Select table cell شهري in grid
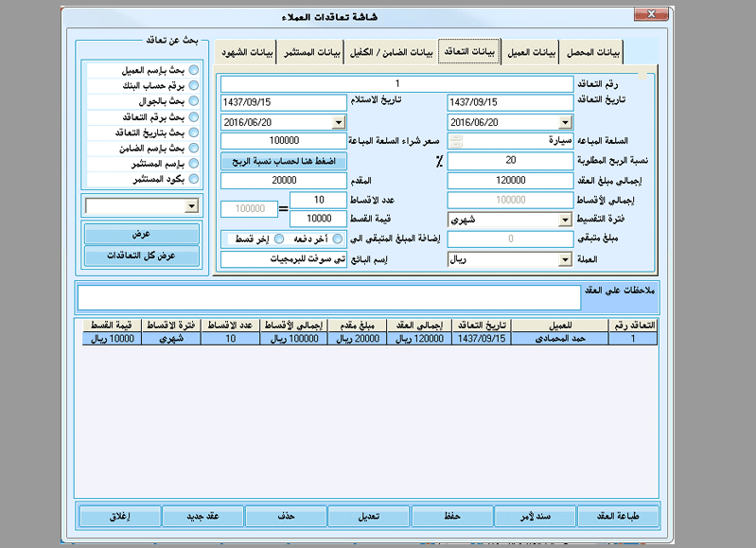The height and width of the screenshot is (548, 756). pyautogui.click(x=171, y=339)
